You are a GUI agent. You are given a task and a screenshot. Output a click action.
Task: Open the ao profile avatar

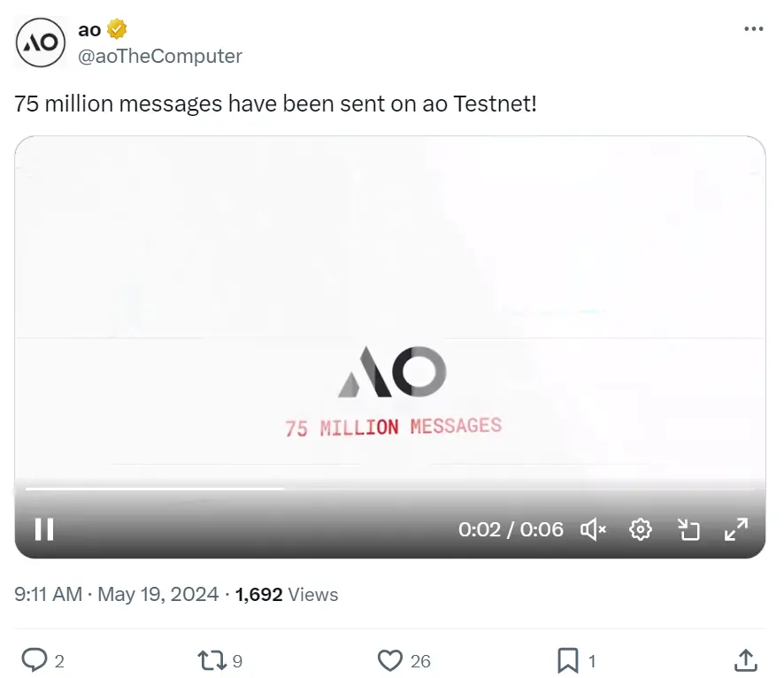click(x=41, y=42)
